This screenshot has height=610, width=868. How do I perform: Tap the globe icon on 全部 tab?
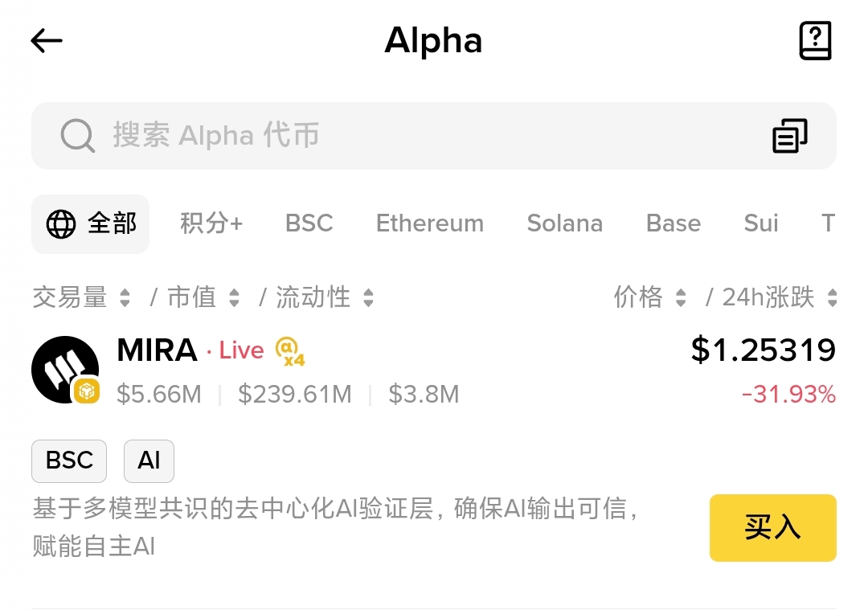coord(61,224)
